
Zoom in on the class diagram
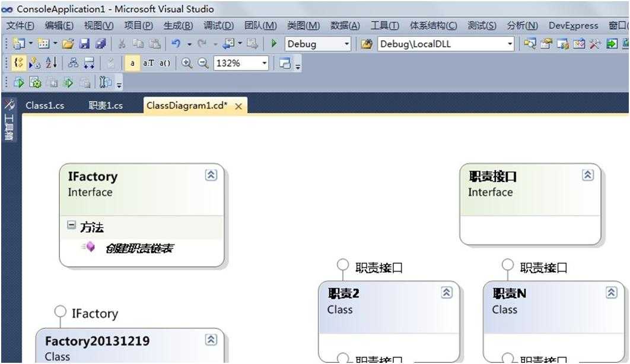coord(186,63)
